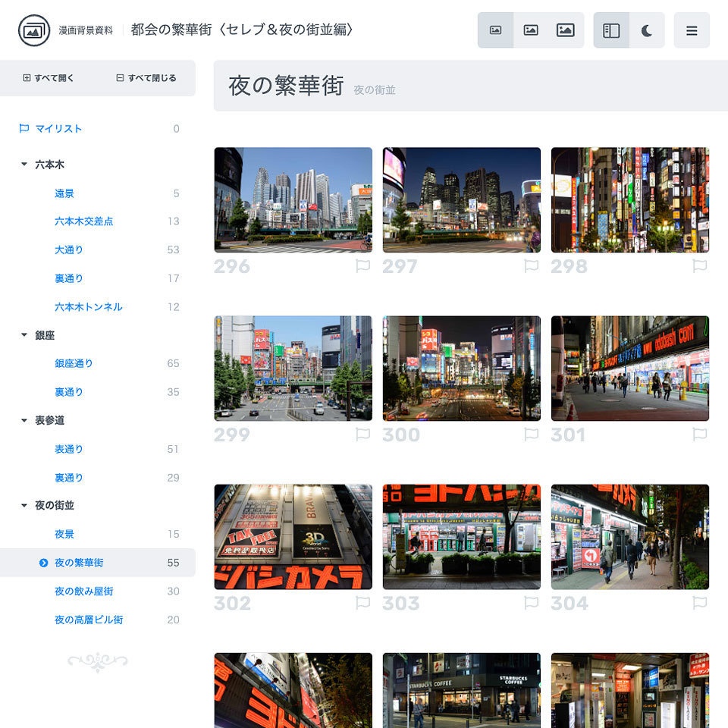Flag image 300 for My List
The image size is (728, 728).
[x=532, y=434]
